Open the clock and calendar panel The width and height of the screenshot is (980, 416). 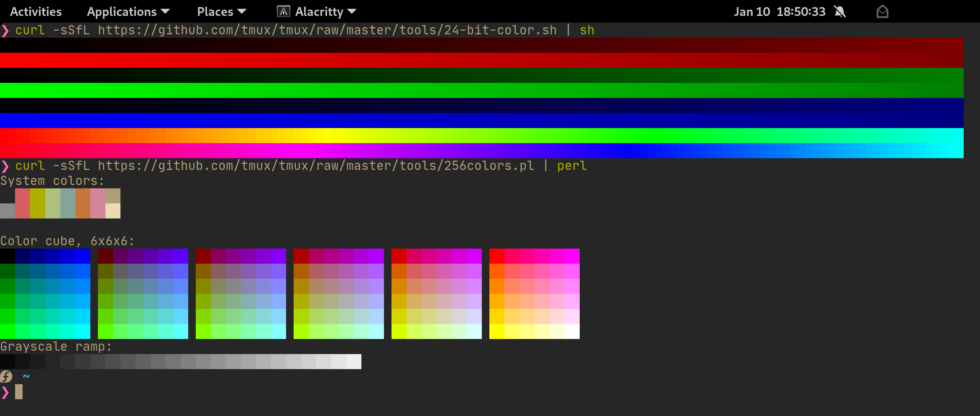(x=780, y=12)
